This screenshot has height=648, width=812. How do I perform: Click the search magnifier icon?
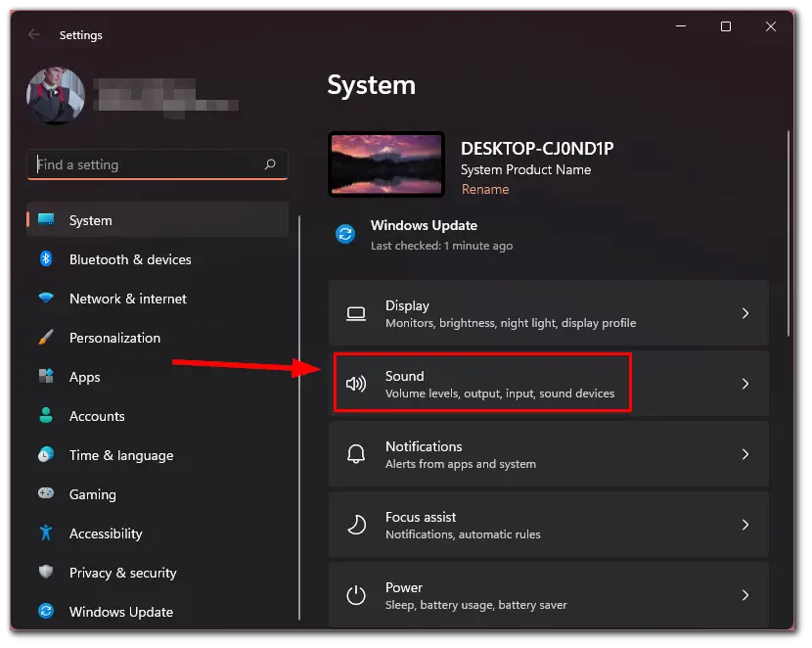tap(270, 164)
